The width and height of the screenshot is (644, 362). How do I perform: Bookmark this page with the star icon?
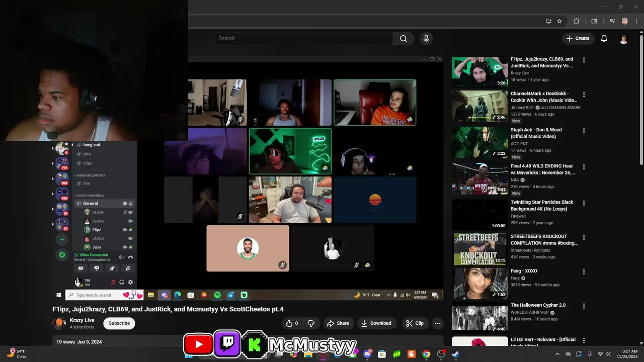coord(559,21)
